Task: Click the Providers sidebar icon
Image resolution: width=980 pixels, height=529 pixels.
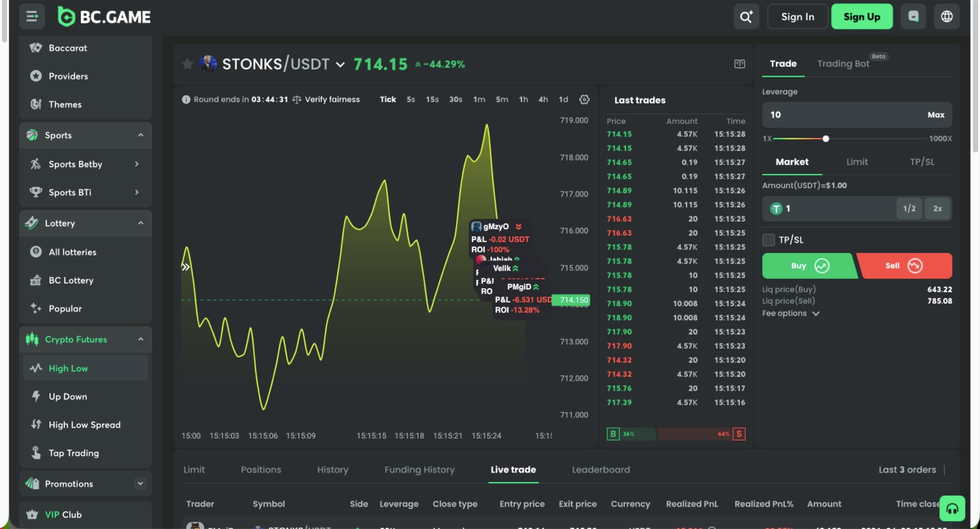Action: 36,76
